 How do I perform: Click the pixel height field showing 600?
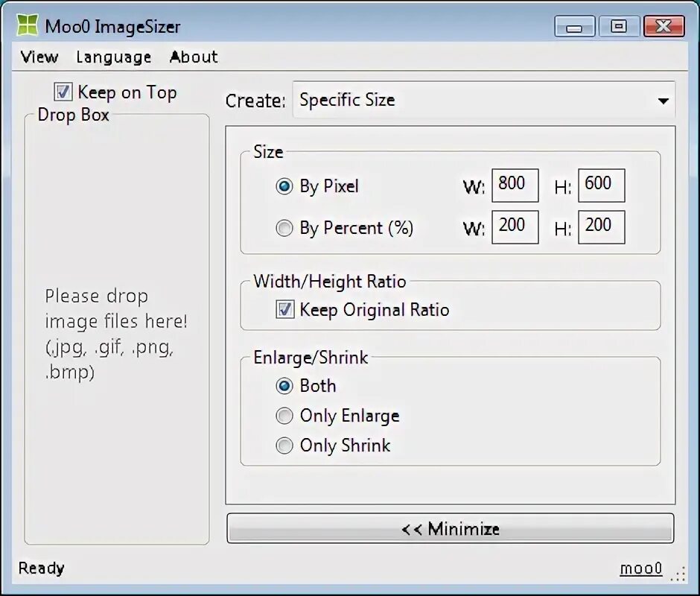click(x=602, y=186)
